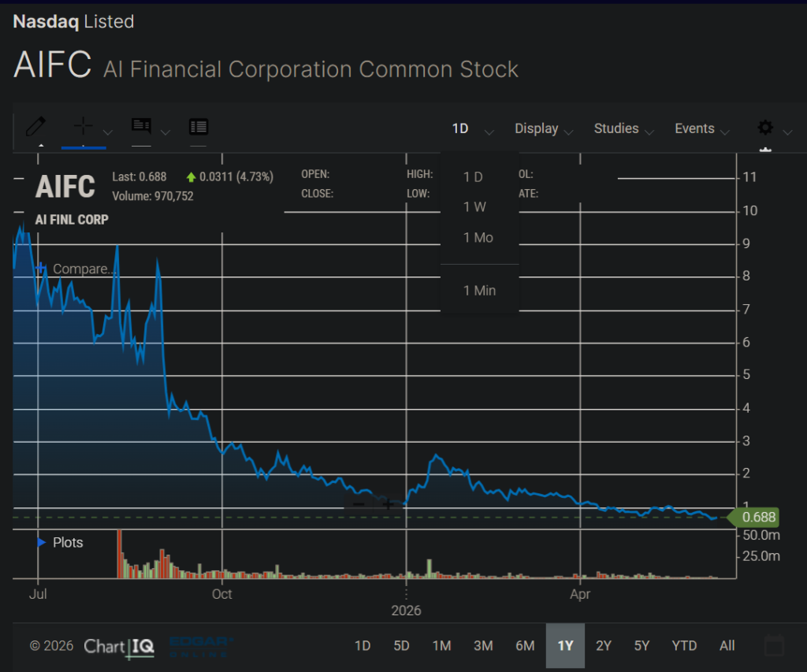The image size is (807, 672).
Task: Click the '2026' year axis label
Action: coord(406,611)
